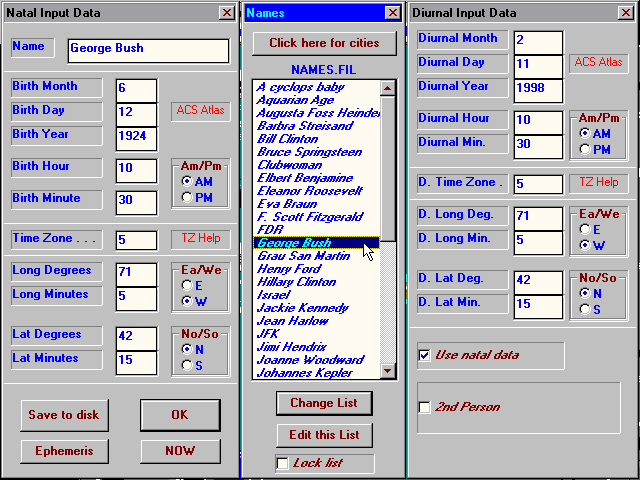Viewport: 640px width, 480px height.
Task: Select PM radio for birth hour
Action: [186, 197]
